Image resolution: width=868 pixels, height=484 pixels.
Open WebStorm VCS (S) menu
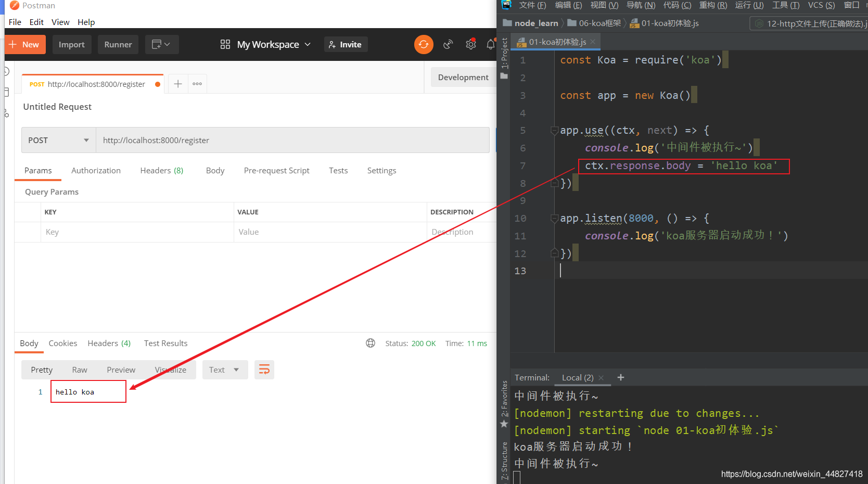(x=821, y=5)
